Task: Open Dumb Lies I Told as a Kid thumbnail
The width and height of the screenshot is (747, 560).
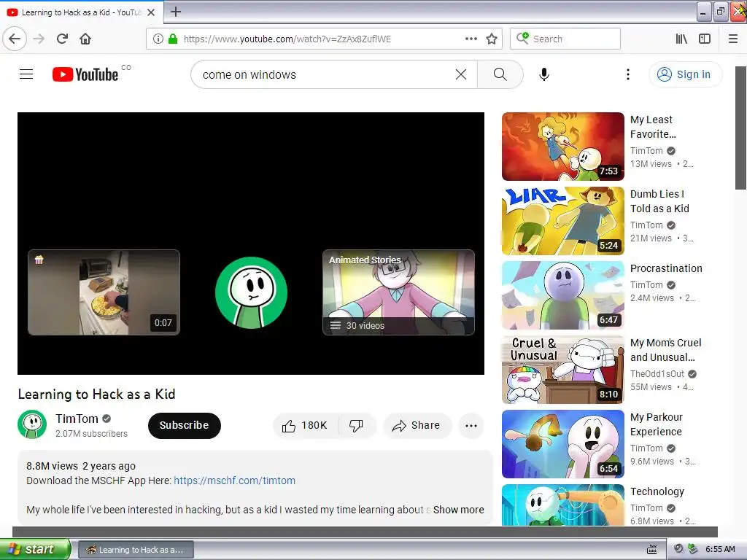Action: 562,220
